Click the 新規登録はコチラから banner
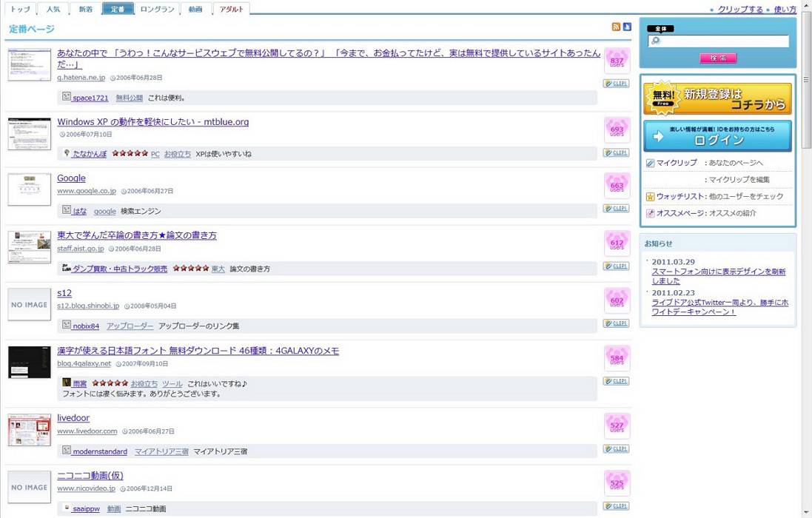Screen dimensions: 812x518 click(x=717, y=98)
